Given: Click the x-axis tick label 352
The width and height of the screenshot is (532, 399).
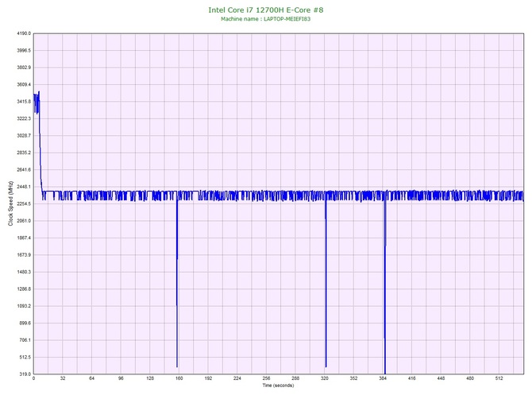Looking at the screenshot, I should pyautogui.click(x=353, y=378).
